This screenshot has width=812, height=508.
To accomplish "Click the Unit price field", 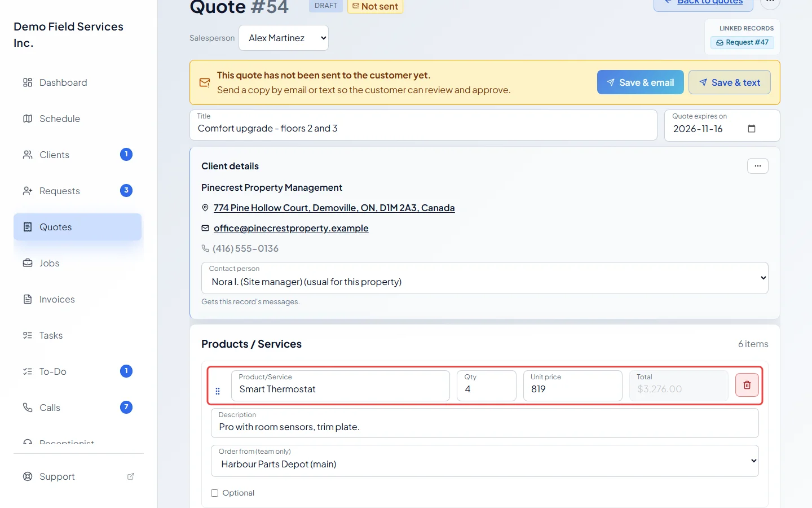I will click(x=573, y=386).
